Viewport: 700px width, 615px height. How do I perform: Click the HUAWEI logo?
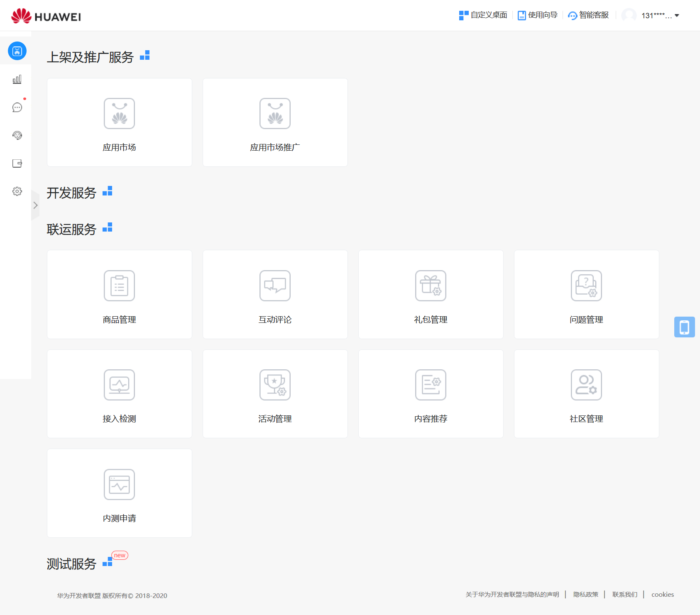click(46, 16)
